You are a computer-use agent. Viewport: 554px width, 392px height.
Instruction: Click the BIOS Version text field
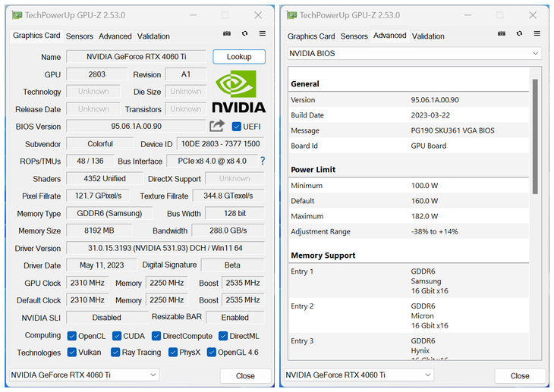click(136, 127)
